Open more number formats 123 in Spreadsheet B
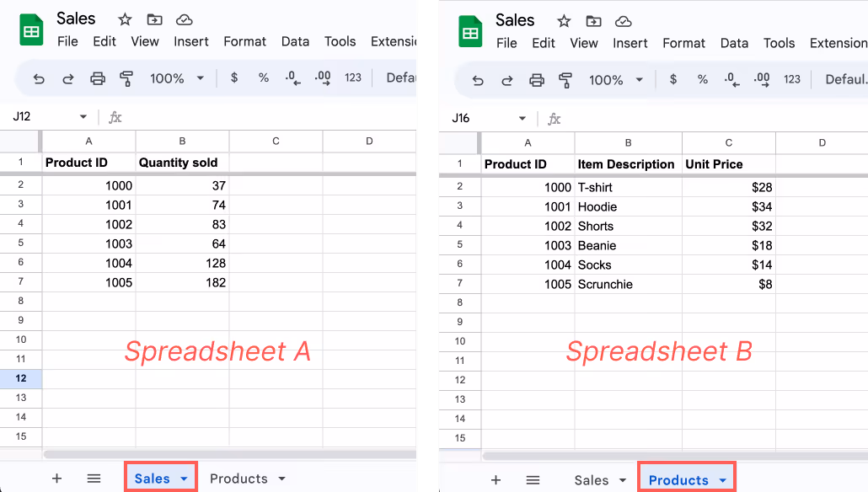The height and width of the screenshot is (492, 868). [791, 80]
